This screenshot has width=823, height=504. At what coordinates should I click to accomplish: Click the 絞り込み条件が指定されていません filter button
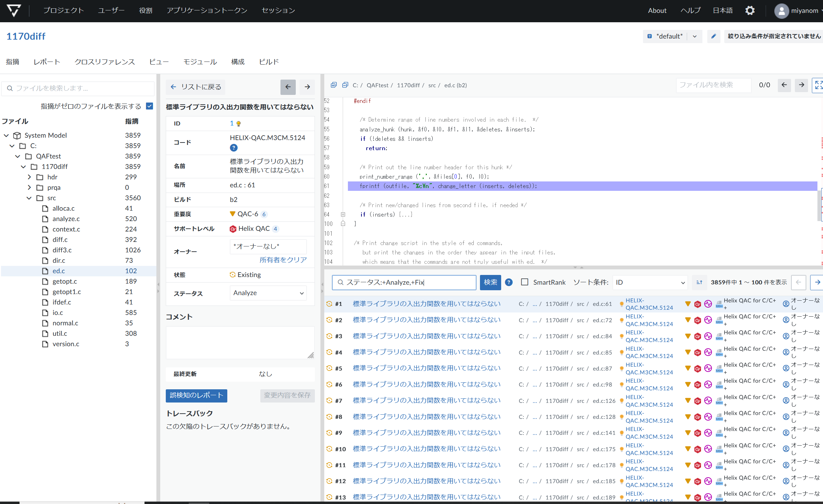coord(774,36)
